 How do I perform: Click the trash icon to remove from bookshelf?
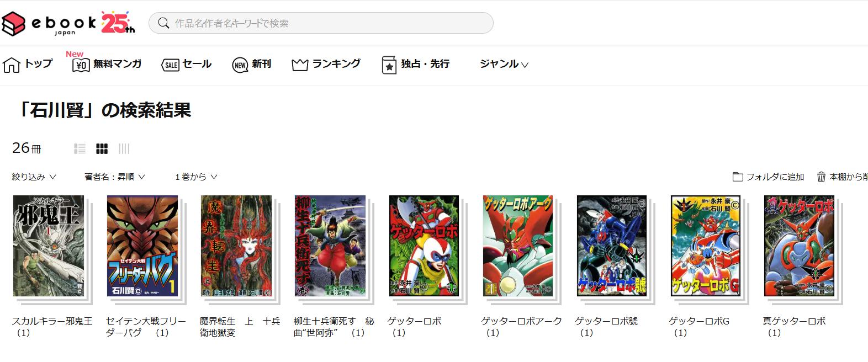[x=822, y=177]
